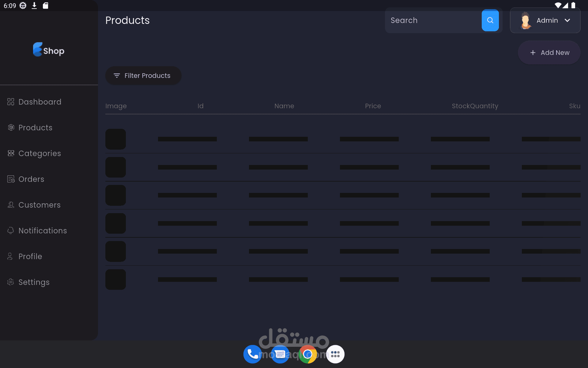Sort by the Price column header
Image resolution: width=588 pixels, height=368 pixels.
coord(373,106)
